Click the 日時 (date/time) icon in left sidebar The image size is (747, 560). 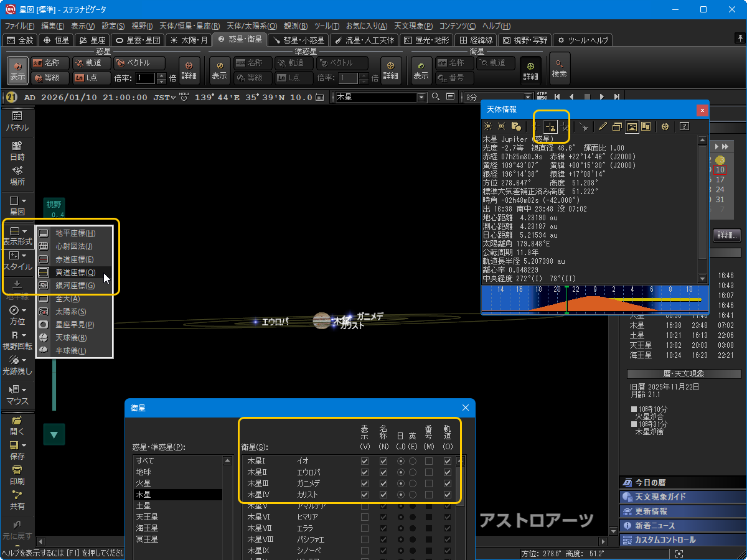click(17, 150)
